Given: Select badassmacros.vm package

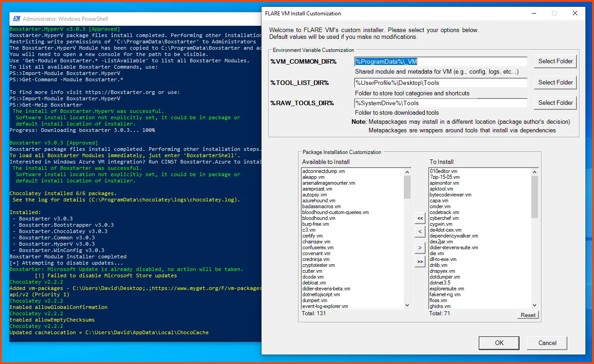Looking at the screenshot, I should (x=322, y=207).
